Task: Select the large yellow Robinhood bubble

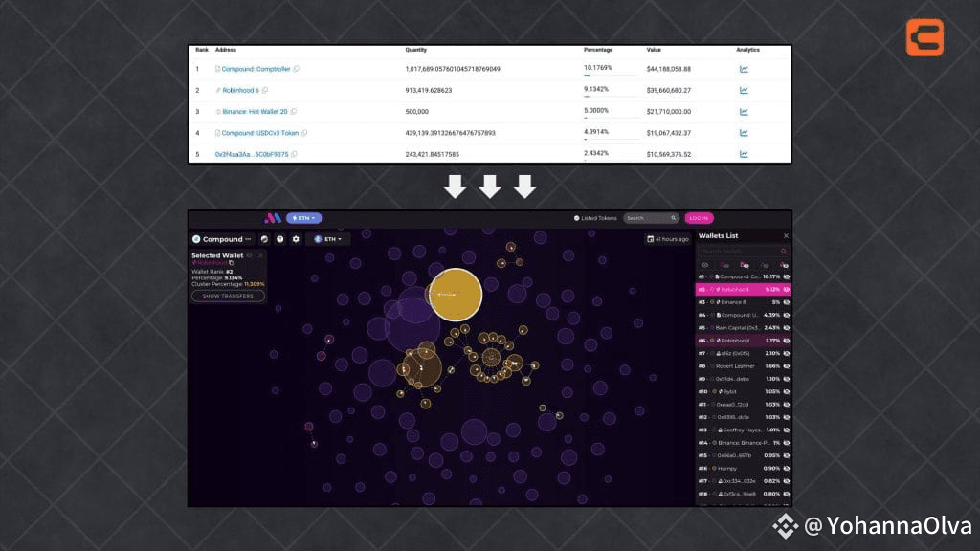Action: coord(456,295)
